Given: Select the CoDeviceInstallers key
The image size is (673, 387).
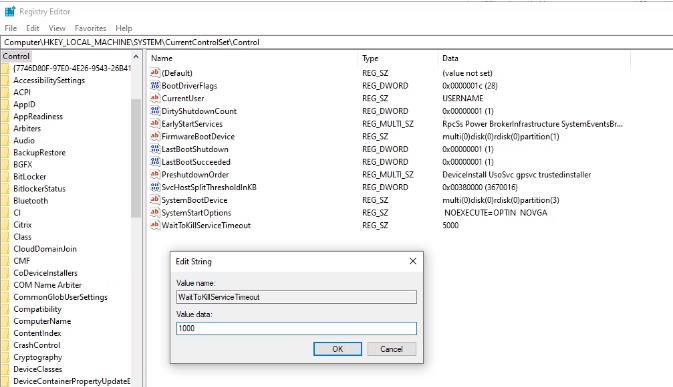Looking at the screenshot, I should click(45, 272).
